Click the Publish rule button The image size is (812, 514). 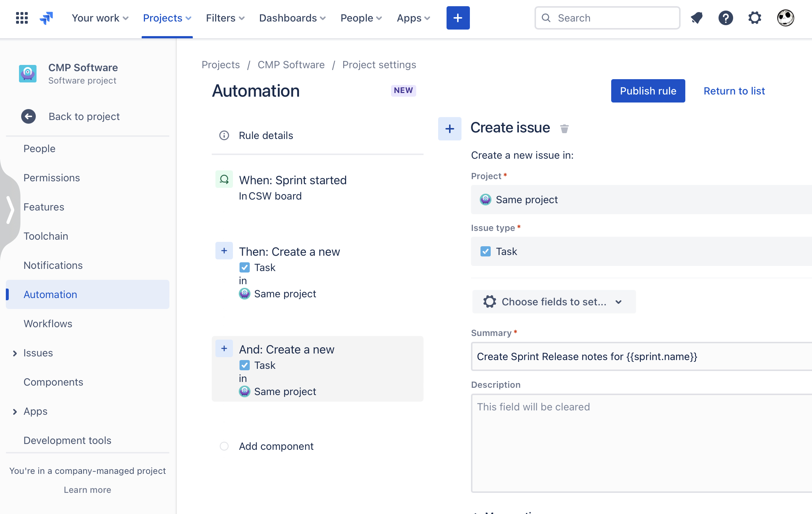(x=648, y=91)
